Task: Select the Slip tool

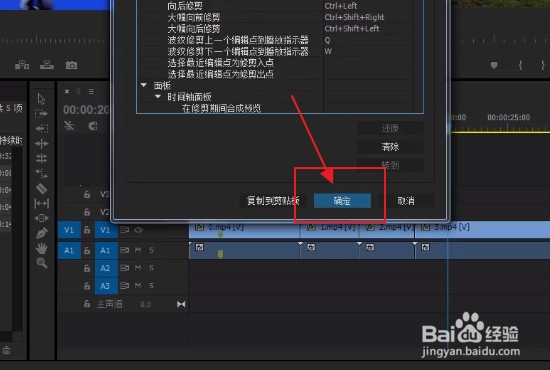Action: [x=41, y=203]
